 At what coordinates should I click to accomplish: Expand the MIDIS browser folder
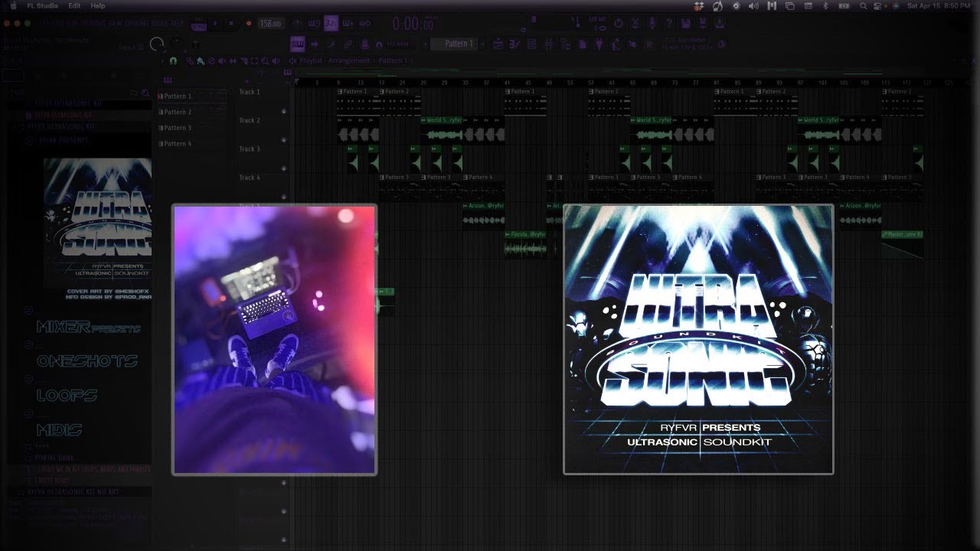coord(59,429)
